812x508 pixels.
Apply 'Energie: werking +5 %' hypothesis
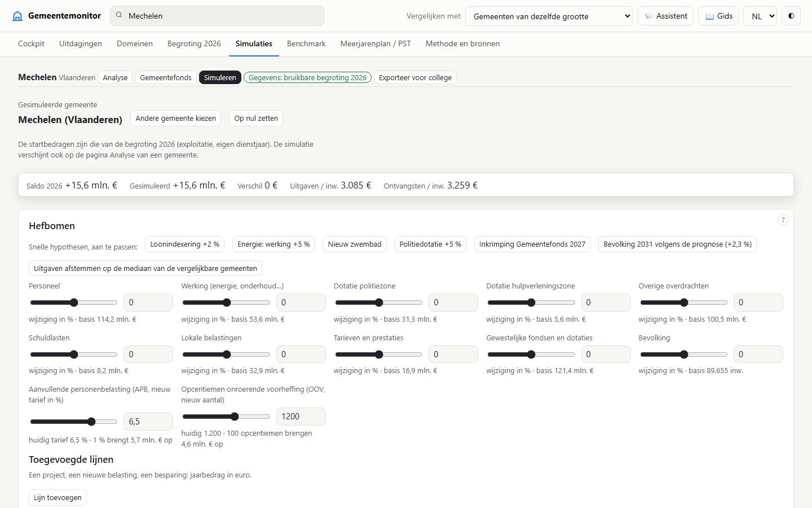tap(273, 244)
